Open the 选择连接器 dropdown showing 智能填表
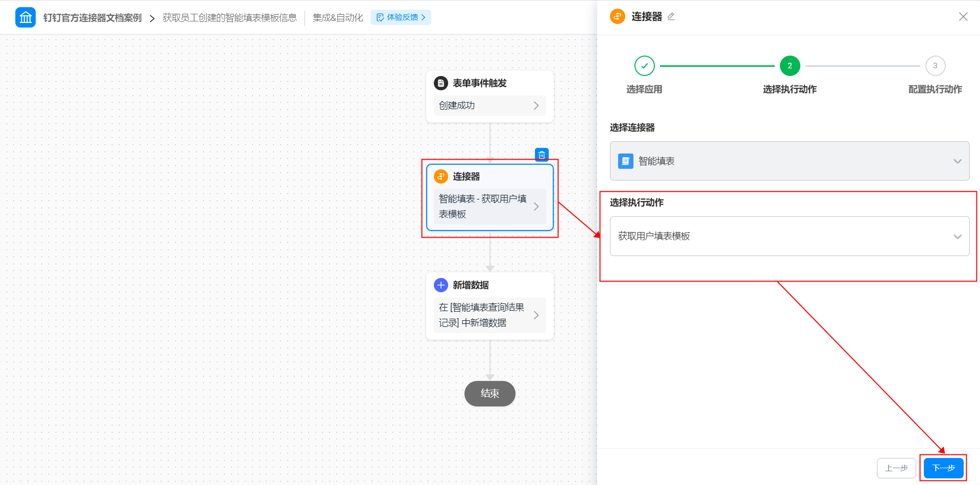The image size is (980, 485). [790, 161]
